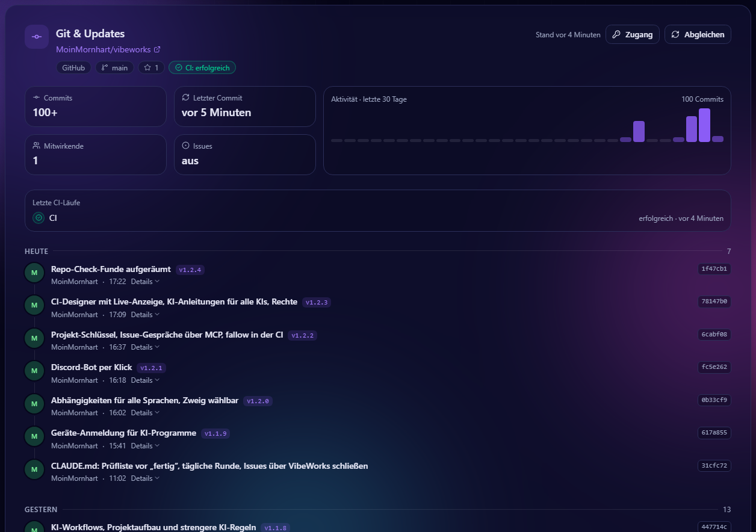The height and width of the screenshot is (532, 756).
Task: Click the M avatar of the Discord-Bot commit
Action: [x=34, y=371]
